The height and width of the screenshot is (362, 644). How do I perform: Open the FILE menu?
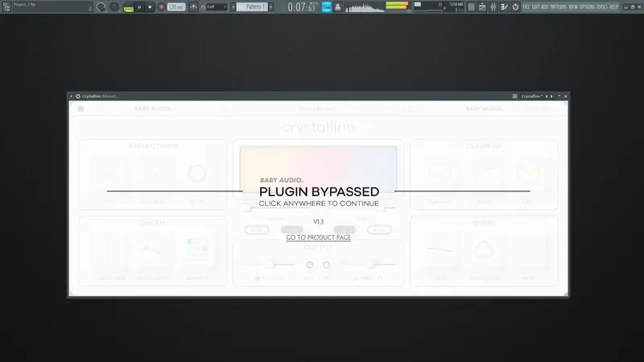526,7
